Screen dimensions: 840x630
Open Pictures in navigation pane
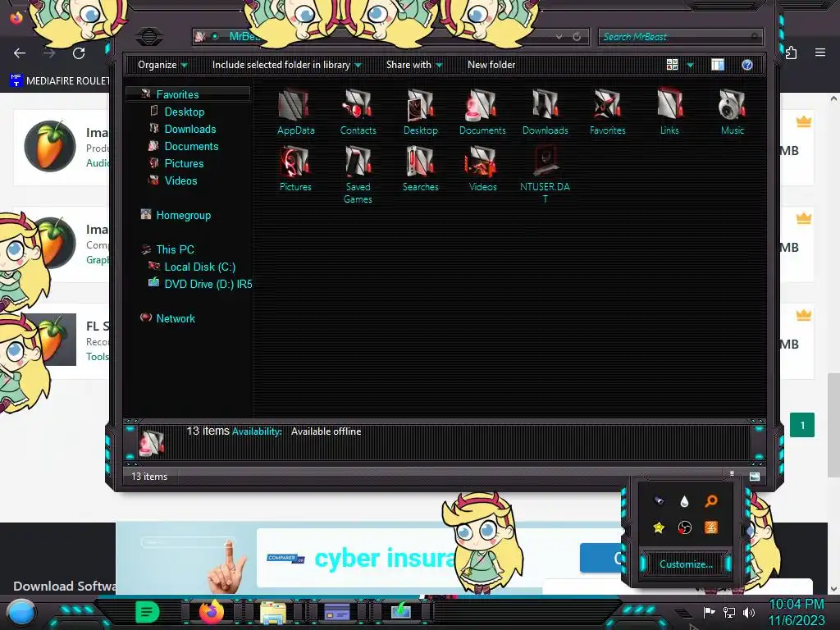coord(184,163)
